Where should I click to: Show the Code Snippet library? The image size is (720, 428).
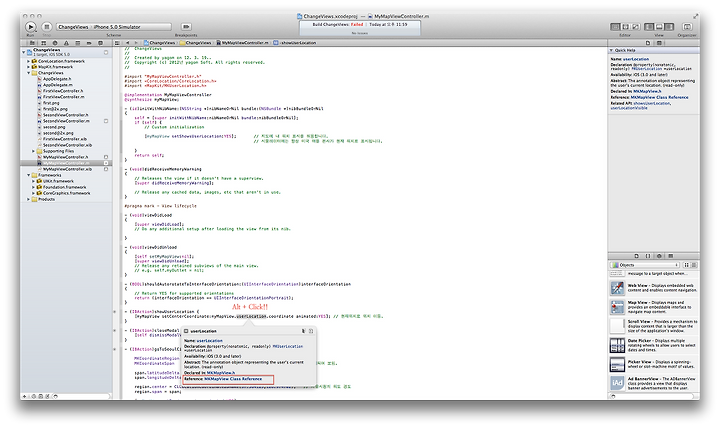648,256
